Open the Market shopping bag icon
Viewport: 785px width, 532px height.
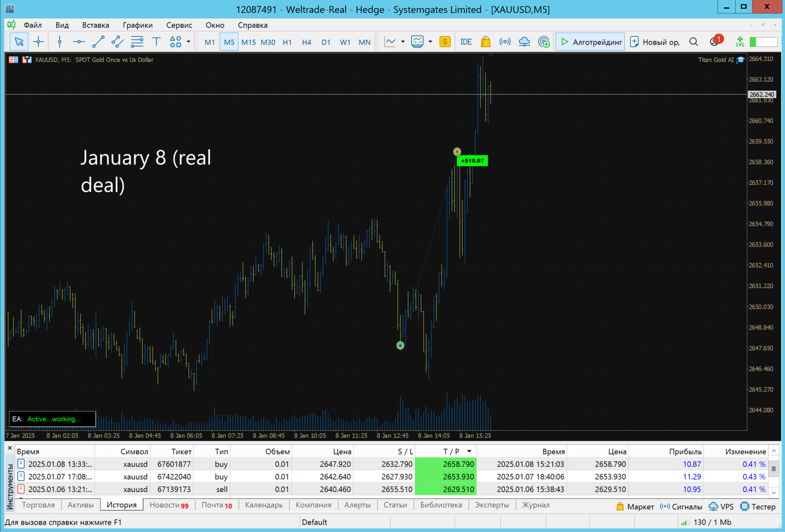click(486, 42)
